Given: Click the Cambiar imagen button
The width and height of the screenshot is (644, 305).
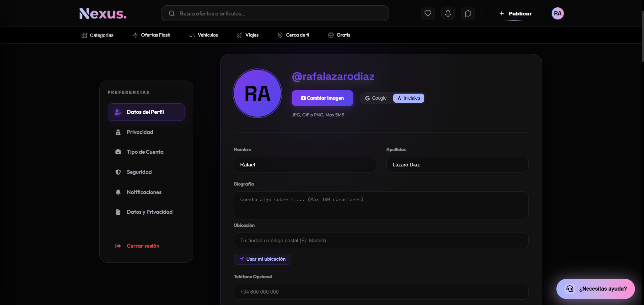Looking at the screenshot, I should click(x=323, y=98).
